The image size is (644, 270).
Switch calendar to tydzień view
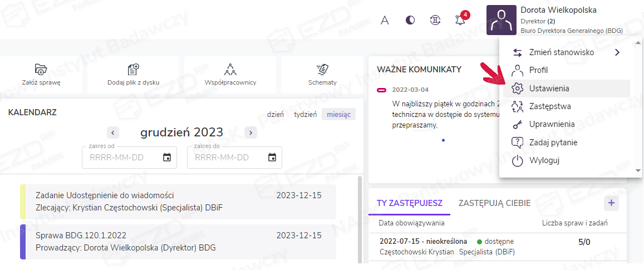pyautogui.click(x=305, y=114)
